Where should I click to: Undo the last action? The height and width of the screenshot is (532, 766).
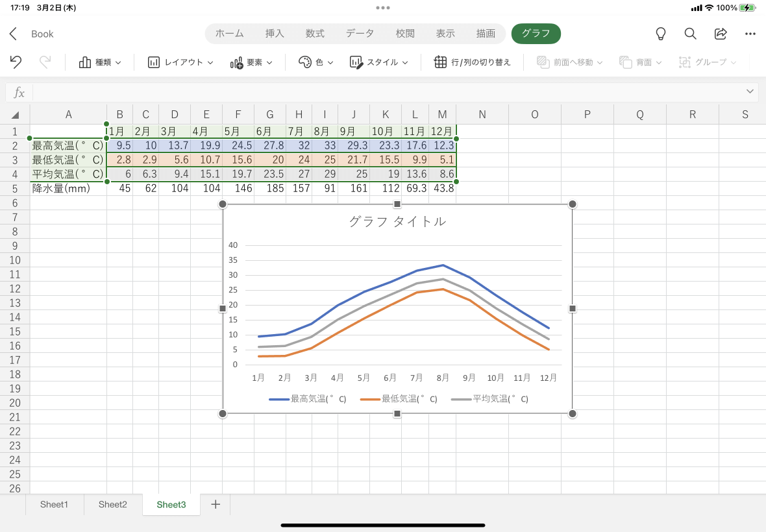point(16,62)
